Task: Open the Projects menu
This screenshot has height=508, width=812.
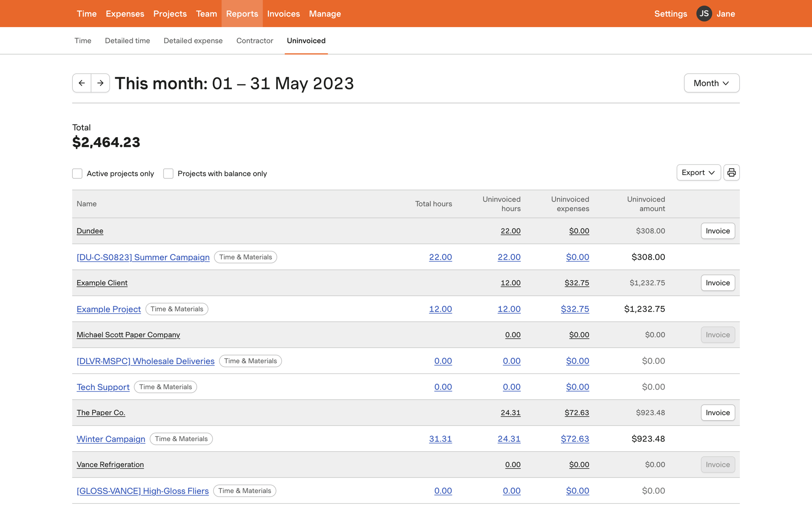Action: [x=170, y=14]
